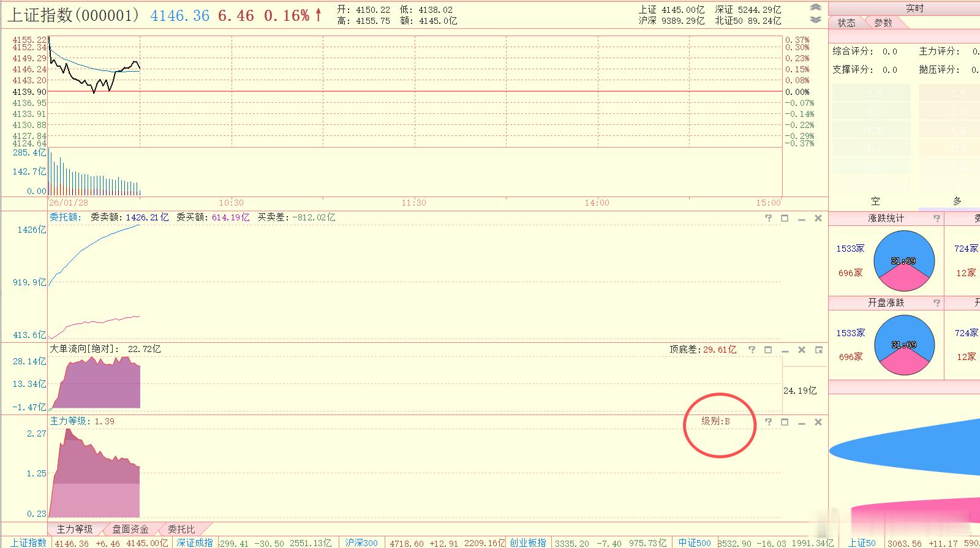Click the 实时 panel header

pos(914,8)
